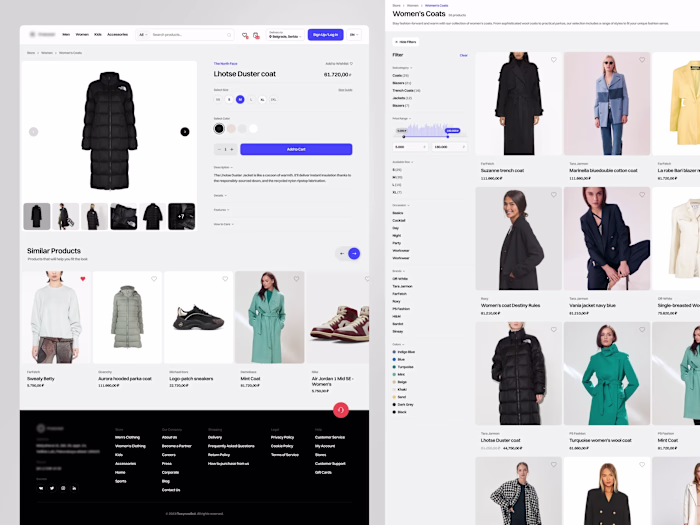Open the shopping cart icon in header
The width and height of the screenshot is (700, 525).
[256, 35]
